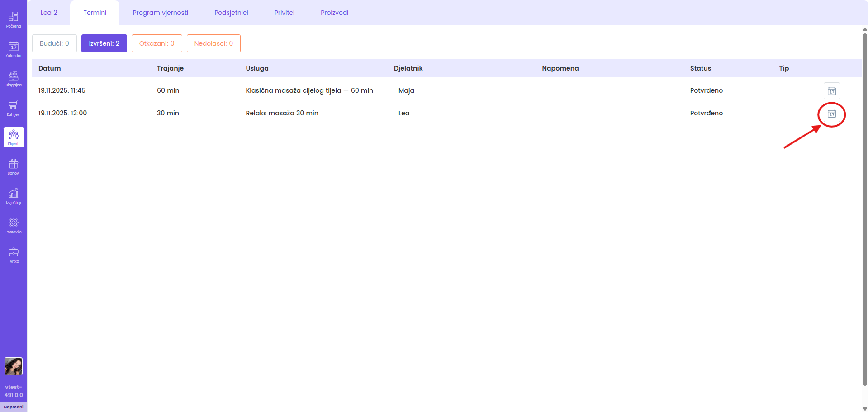The image size is (868, 412).
Task: Open Blagajna cash register icon
Action: click(x=14, y=78)
